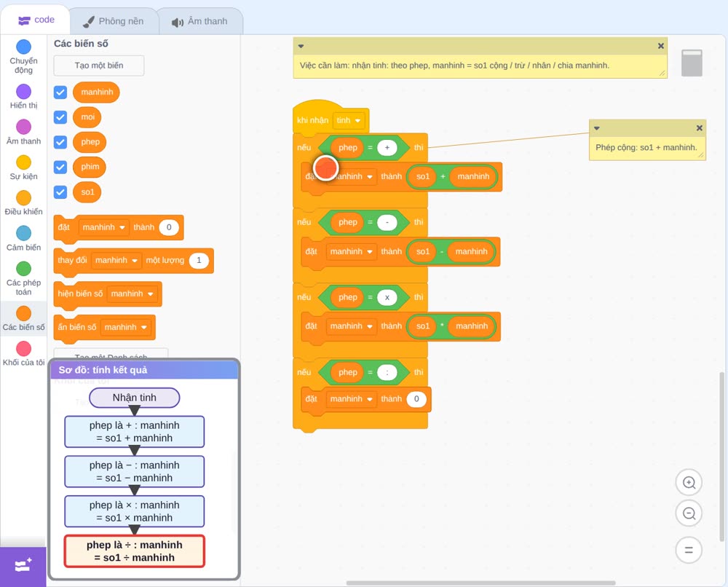This screenshot has height=587, width=728.
Task: Uncheck the manhinh variable checkbox
Action: tap(60, 92)
